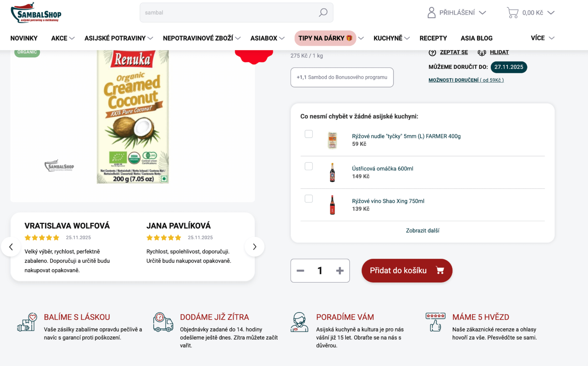Click the user account icon
The width and height of the screenshot is (588, 366).
coord(431,13)
